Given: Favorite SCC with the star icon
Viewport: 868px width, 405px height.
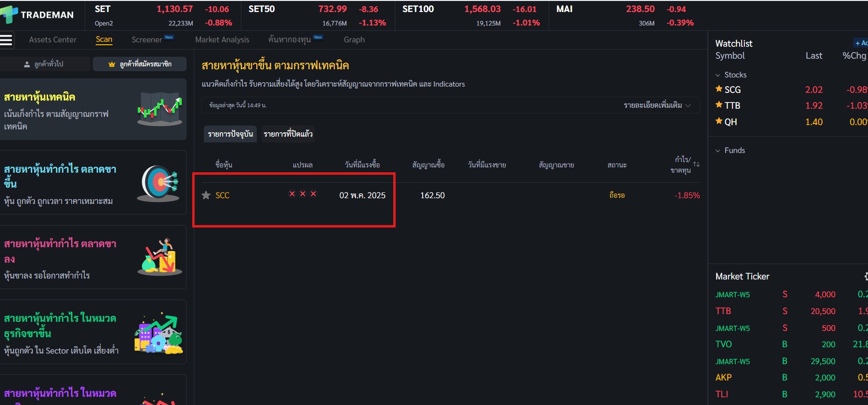Looking at the screenshot, I should click(206, 195).
